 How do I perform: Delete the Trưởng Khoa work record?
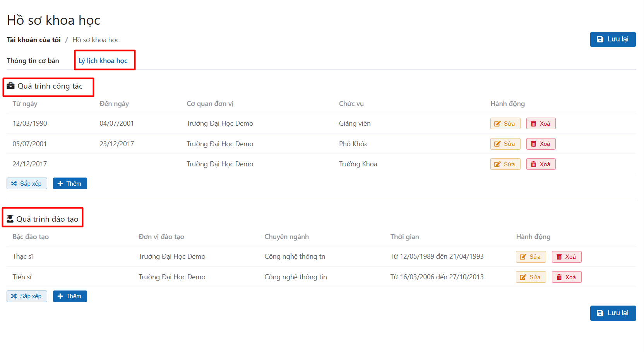tap(541, 164)
